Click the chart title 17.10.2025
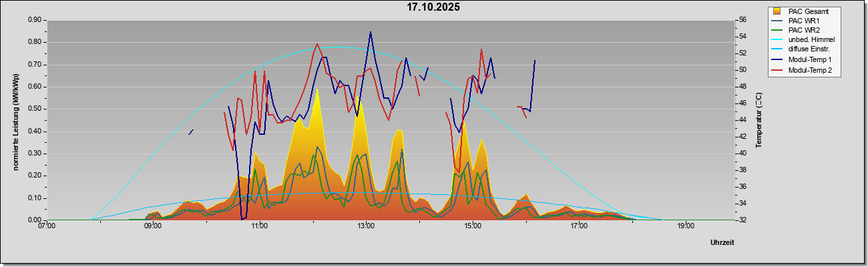This screenshot has height=267, width=868. point(433,7)
